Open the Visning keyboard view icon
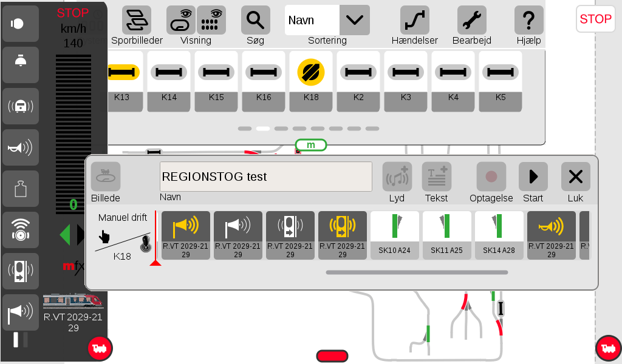 [x=211, y=20]
